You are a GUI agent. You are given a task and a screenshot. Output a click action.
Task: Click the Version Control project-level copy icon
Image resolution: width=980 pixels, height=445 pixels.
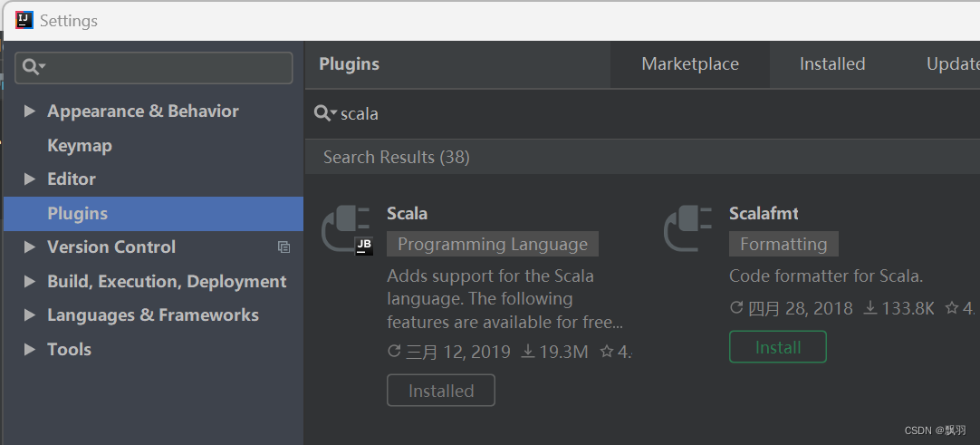tap(283, 247)
